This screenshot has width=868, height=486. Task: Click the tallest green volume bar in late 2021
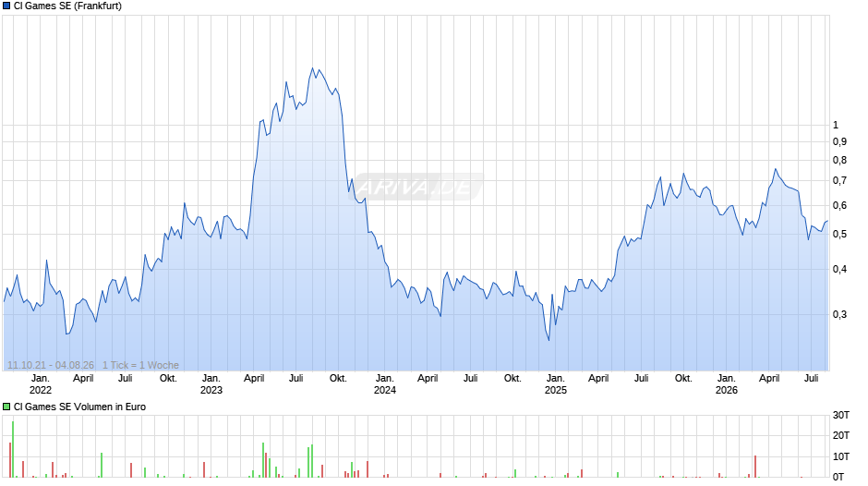[13, 449]
